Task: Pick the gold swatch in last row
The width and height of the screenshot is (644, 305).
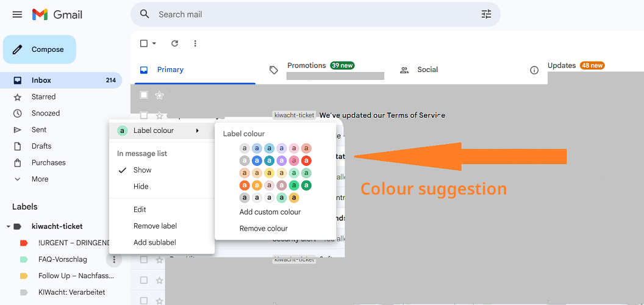Action: coord(294,198)
